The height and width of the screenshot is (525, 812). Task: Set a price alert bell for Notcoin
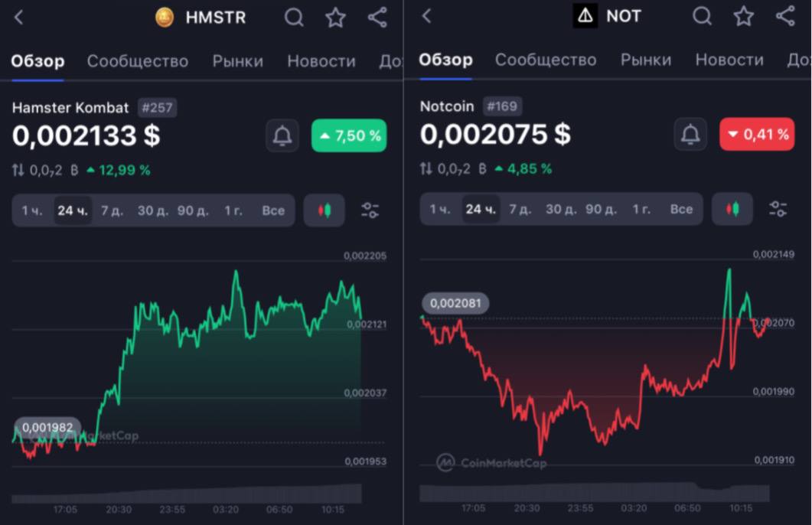[x=690, y=134]
